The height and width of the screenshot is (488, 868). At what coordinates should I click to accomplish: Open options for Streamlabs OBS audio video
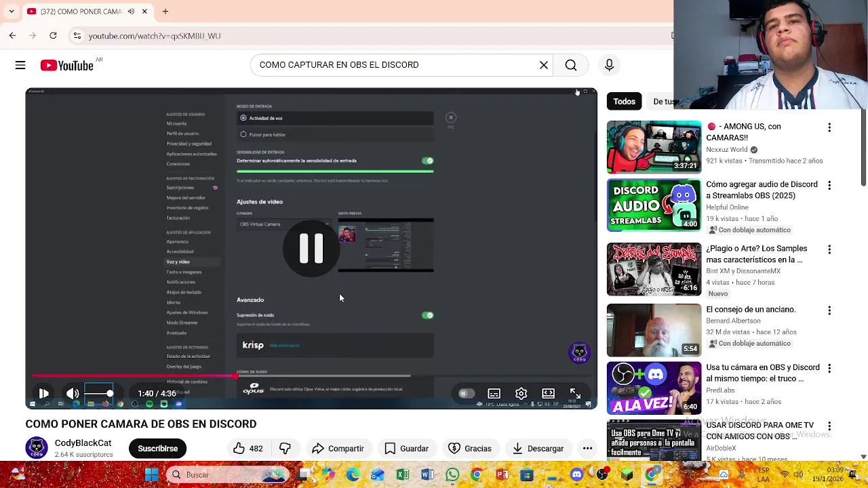point(829,185)
